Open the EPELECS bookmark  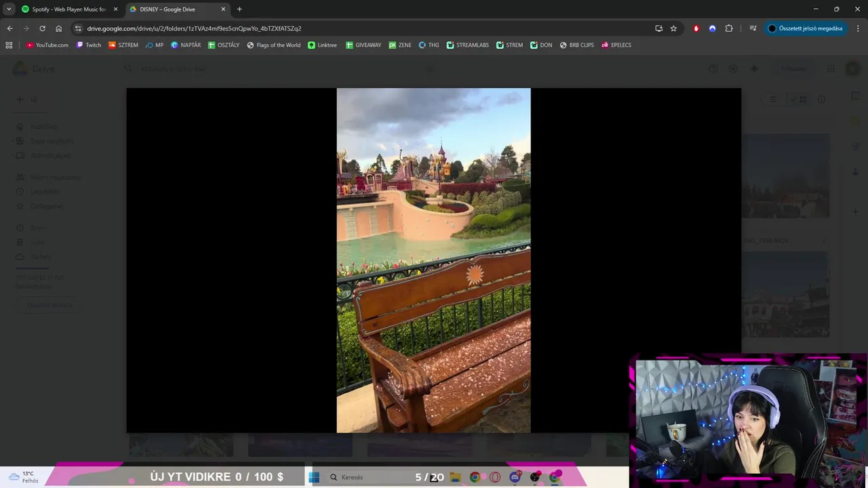[616, 45]
